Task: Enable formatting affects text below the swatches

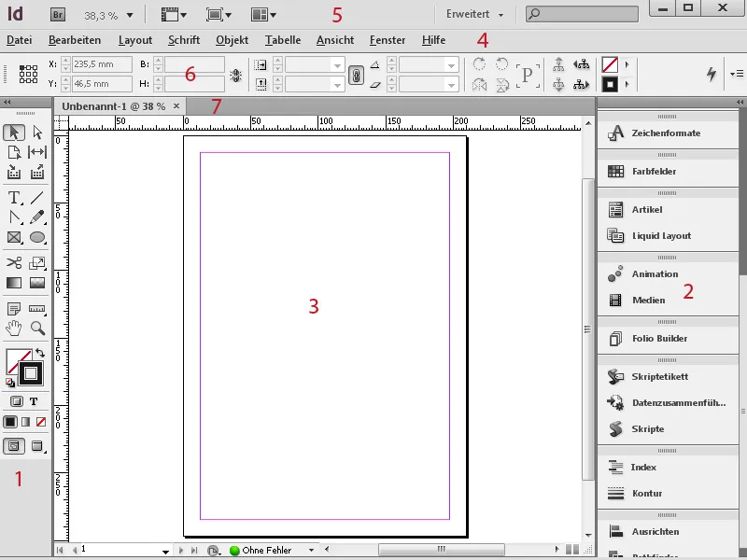Action: 33,401
